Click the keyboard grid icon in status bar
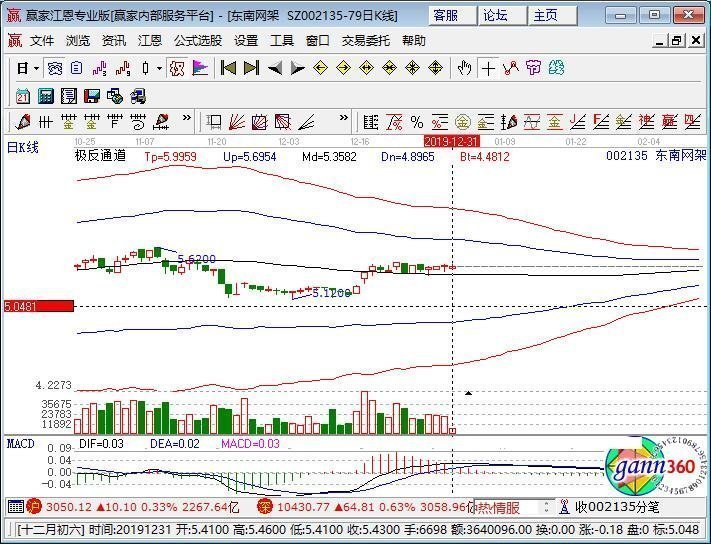The image size is (711, 544). coord(15,507)
